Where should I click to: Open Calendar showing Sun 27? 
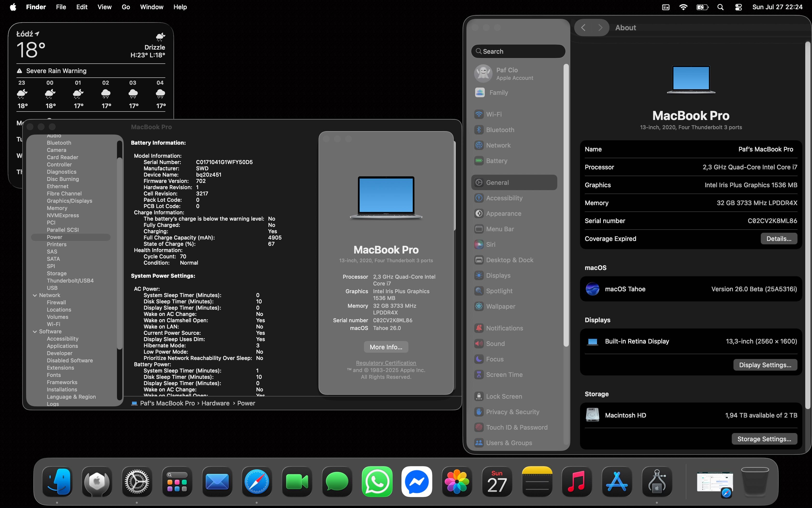tap(497, 481)
